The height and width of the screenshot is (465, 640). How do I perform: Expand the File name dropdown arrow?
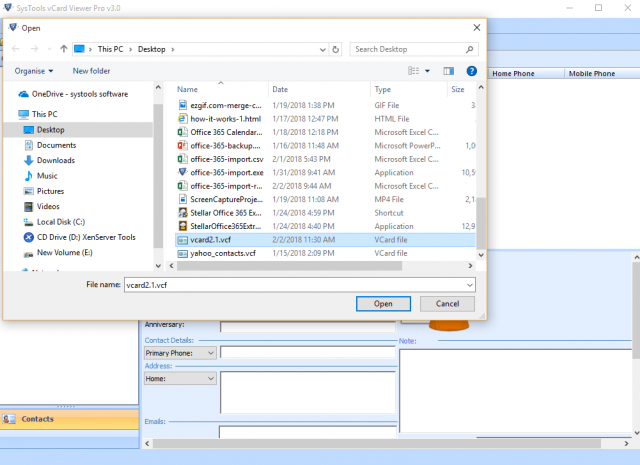(x=470, y=285)
